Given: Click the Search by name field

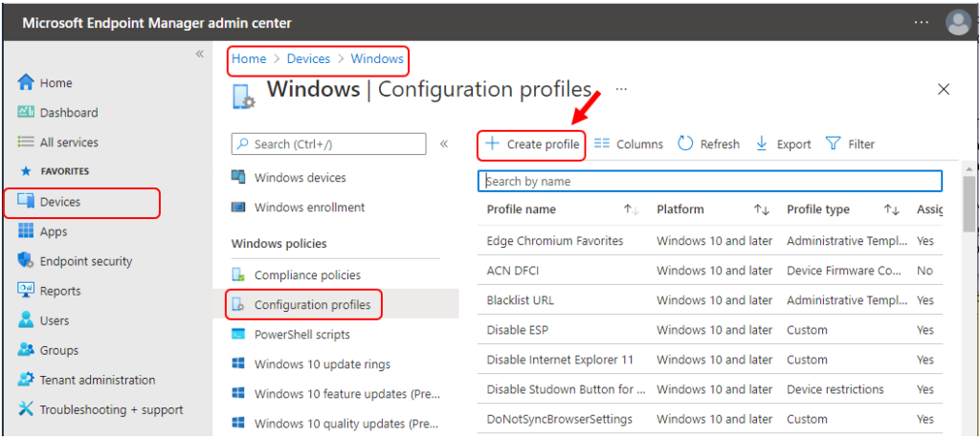Looking at the screenshot, I should 710,181.
